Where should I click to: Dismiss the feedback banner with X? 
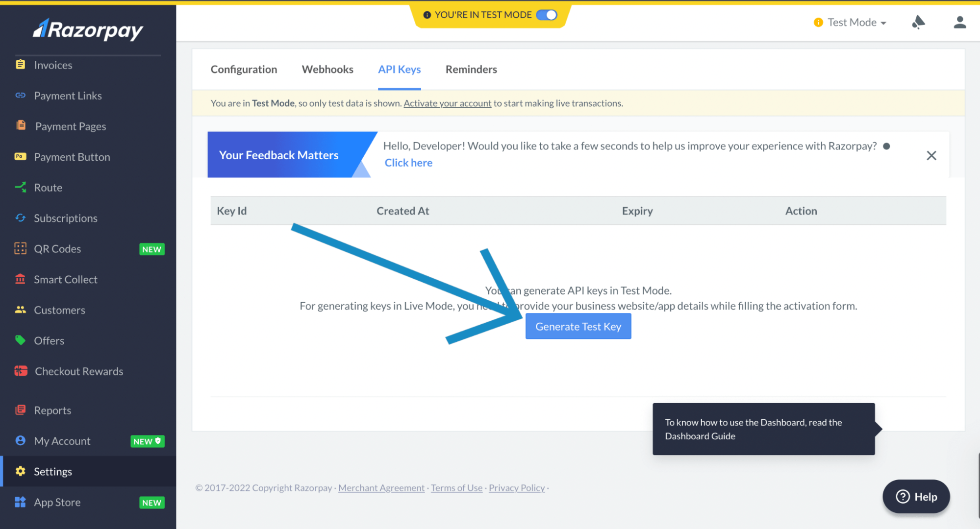pos(931,155)
